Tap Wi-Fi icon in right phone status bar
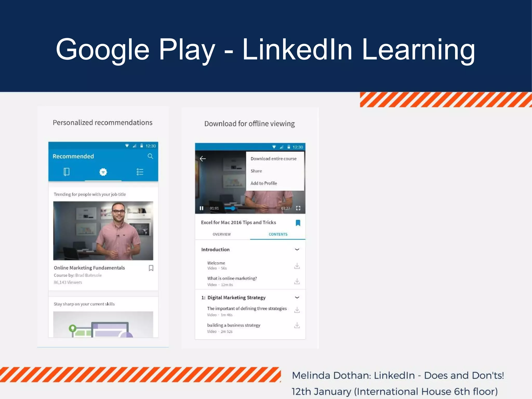The image size is (532, 399). (274, 147)
